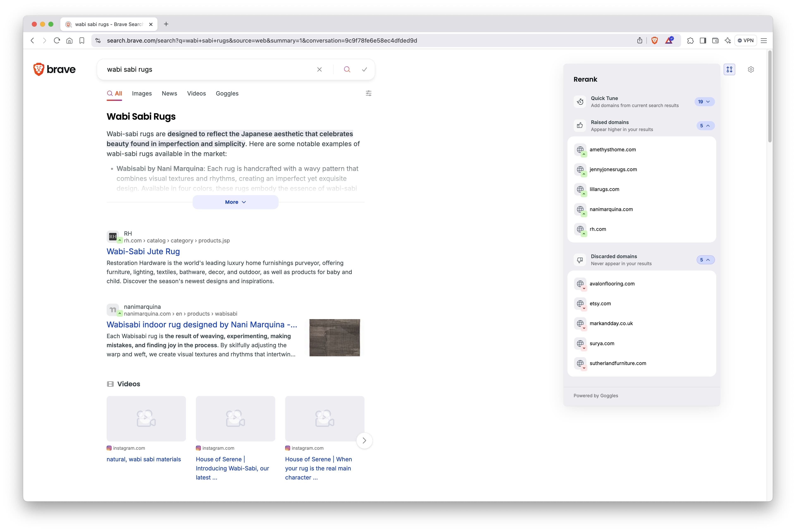View site information icon in address bar
Viewport: 796px width, 532px height.
tap(98, 41)
